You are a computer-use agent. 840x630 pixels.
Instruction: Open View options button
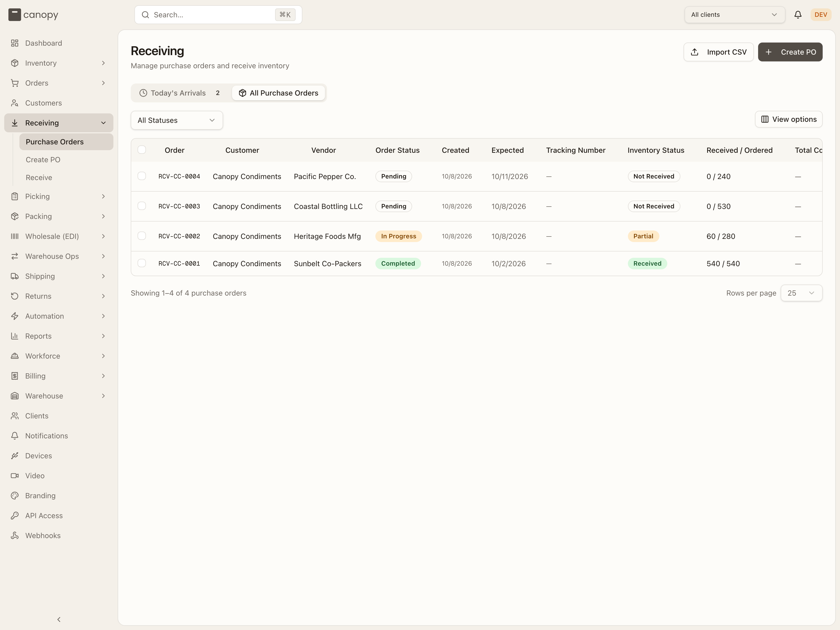789,119
